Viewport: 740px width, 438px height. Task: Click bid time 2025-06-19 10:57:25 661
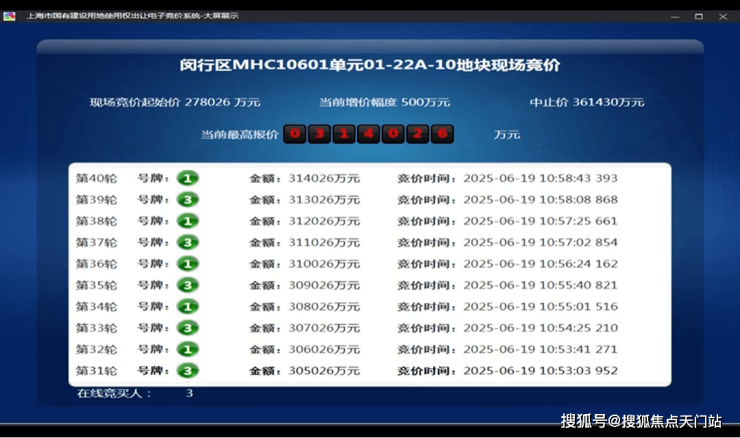tap(540, 221)
